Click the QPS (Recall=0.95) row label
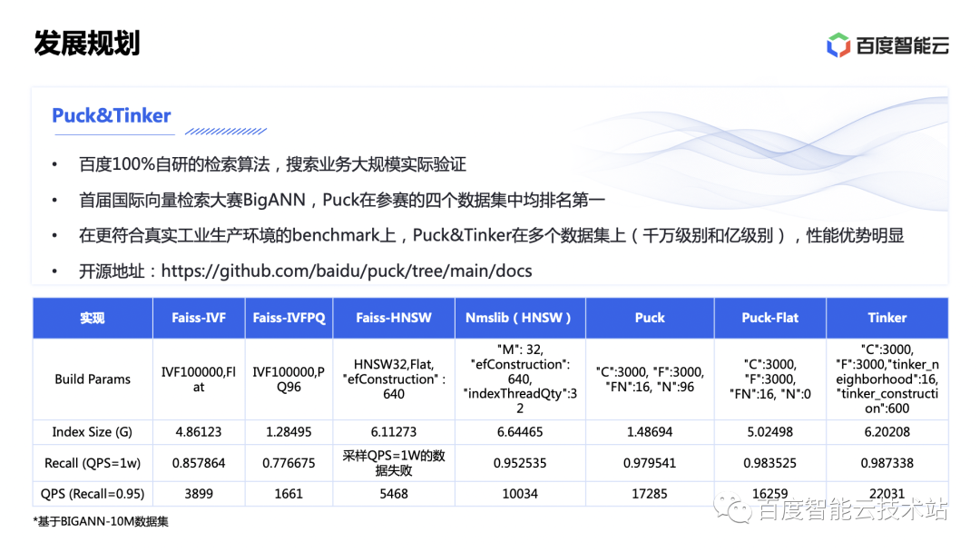 (x=93, y=494)
